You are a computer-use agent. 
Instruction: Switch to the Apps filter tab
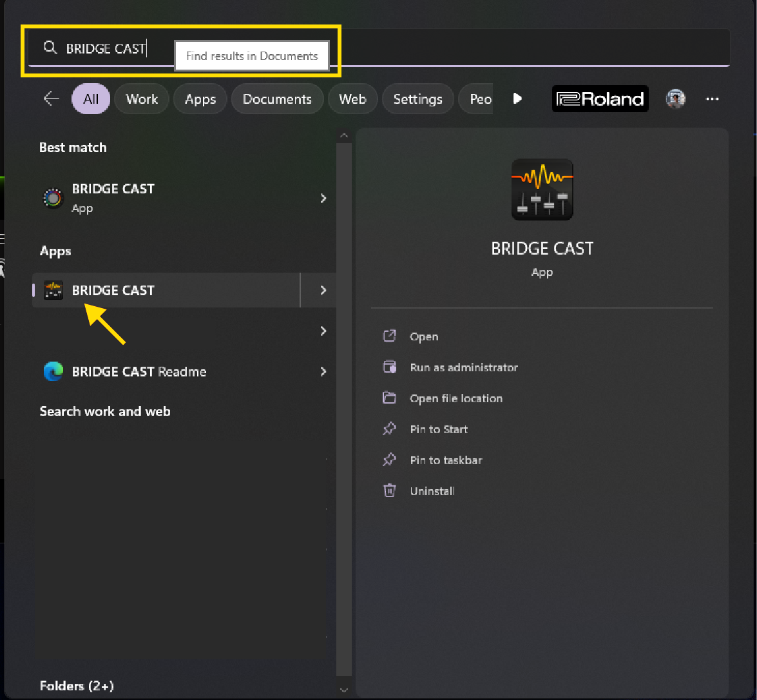[200, 99]
